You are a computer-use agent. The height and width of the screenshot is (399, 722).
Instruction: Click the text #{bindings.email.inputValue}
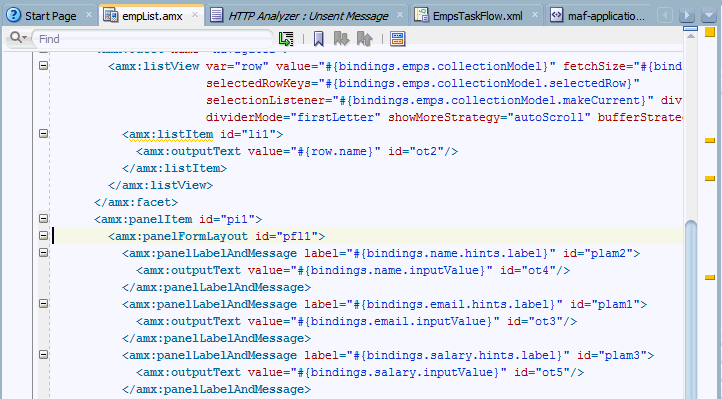[x=395, y=322]
